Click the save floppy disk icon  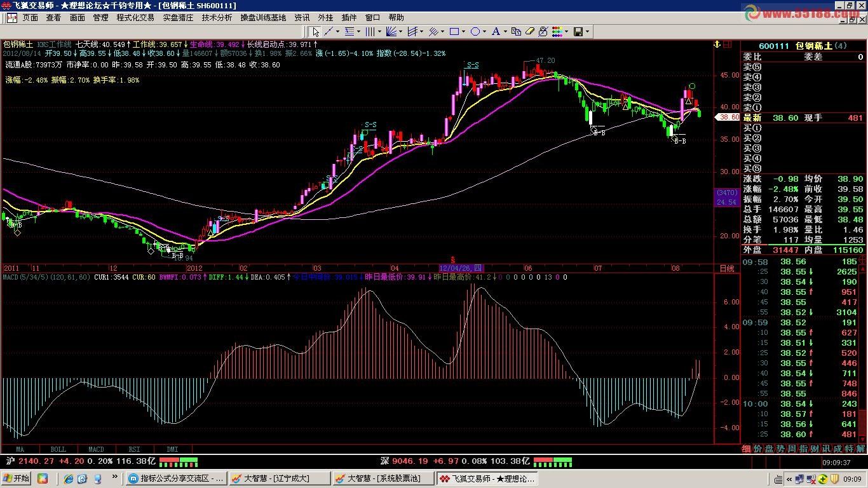click(x=578, y=31)
